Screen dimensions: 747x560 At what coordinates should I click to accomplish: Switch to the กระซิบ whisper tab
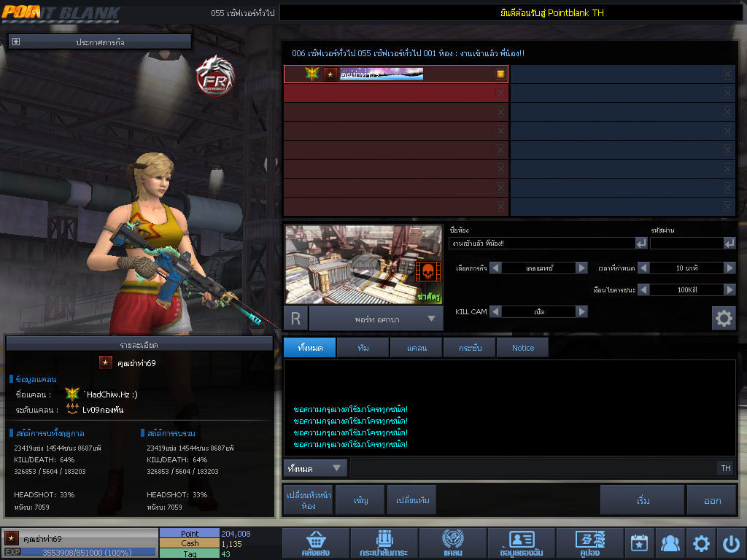tap(470, 348)
